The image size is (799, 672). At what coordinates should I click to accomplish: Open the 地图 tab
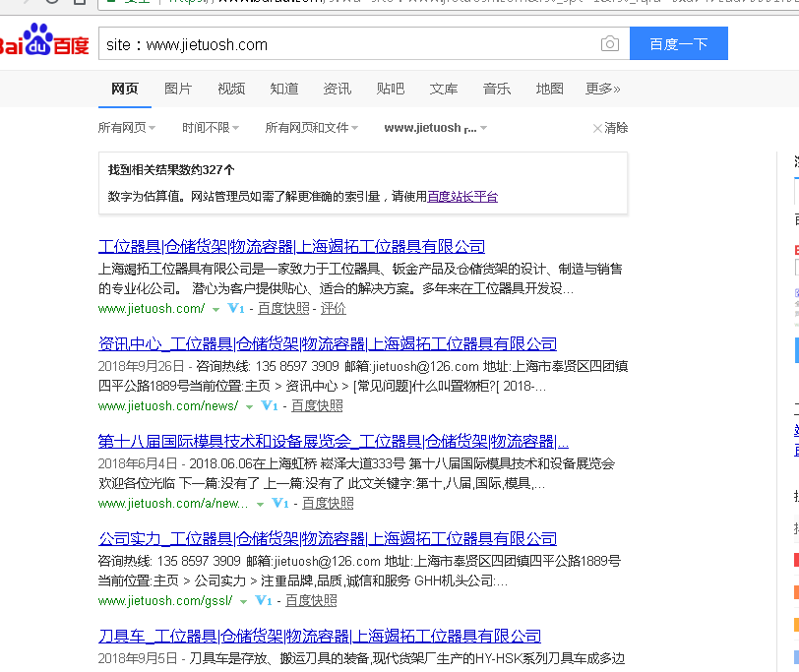(550, 89)
